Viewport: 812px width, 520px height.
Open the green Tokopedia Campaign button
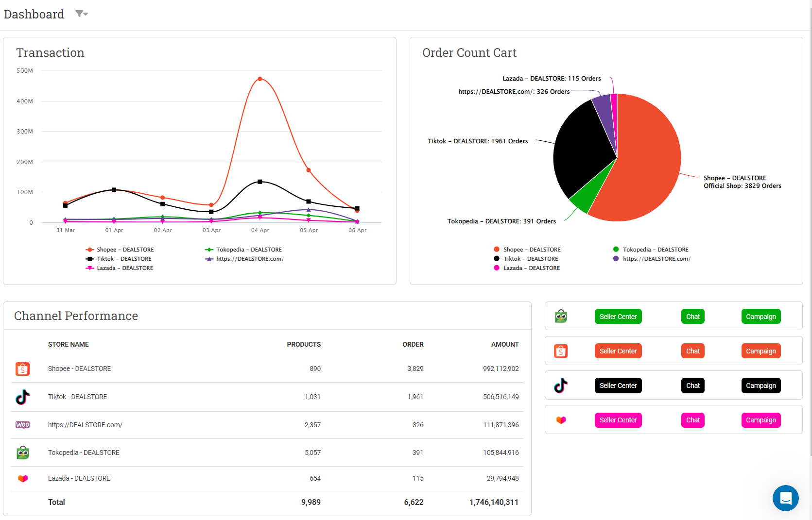(761, 317)
